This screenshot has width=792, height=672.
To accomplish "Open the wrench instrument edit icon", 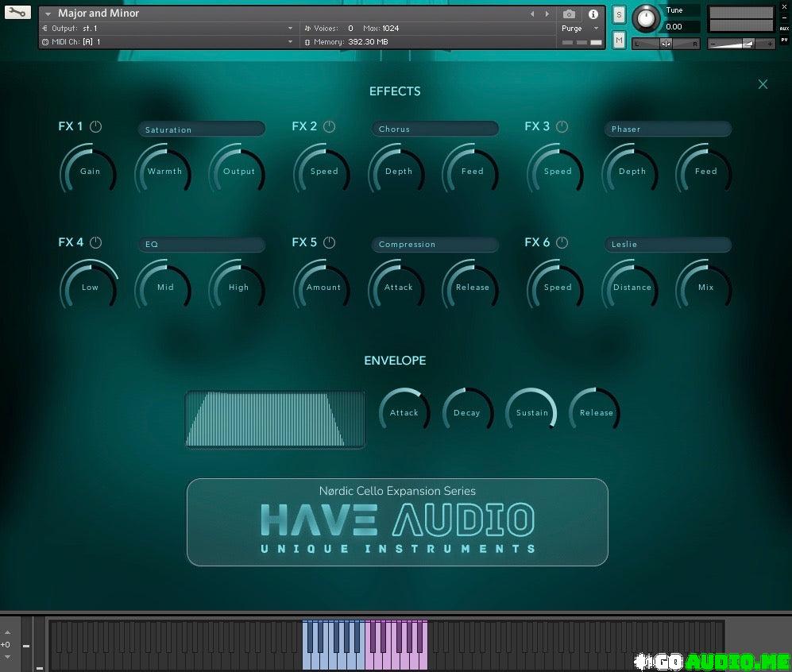I will click(17, 12).
